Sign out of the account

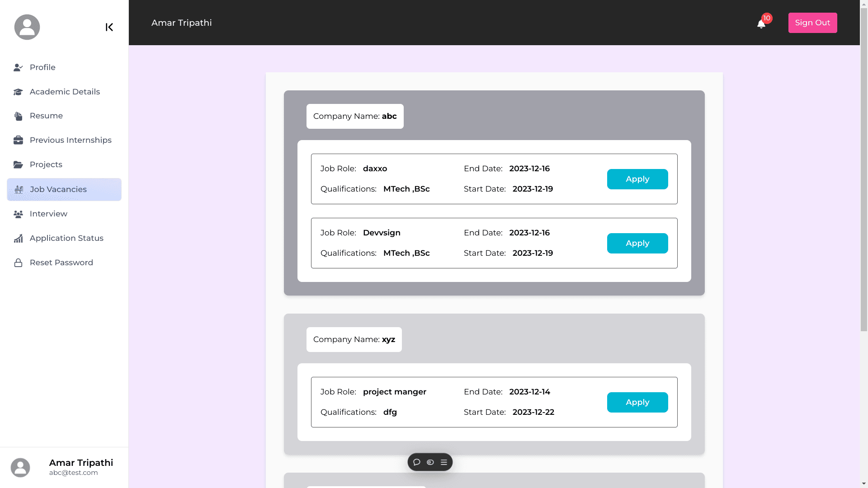[x=812, y=23]
